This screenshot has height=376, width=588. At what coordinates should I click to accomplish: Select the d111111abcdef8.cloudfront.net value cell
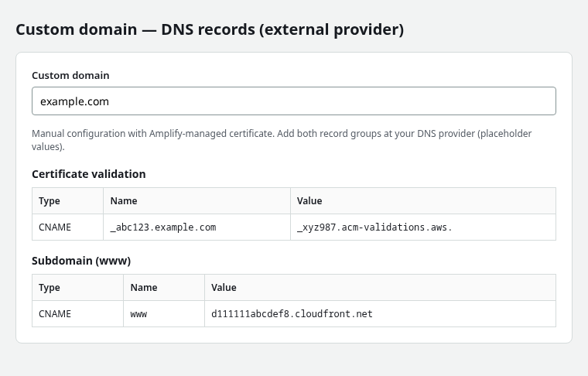380,314
